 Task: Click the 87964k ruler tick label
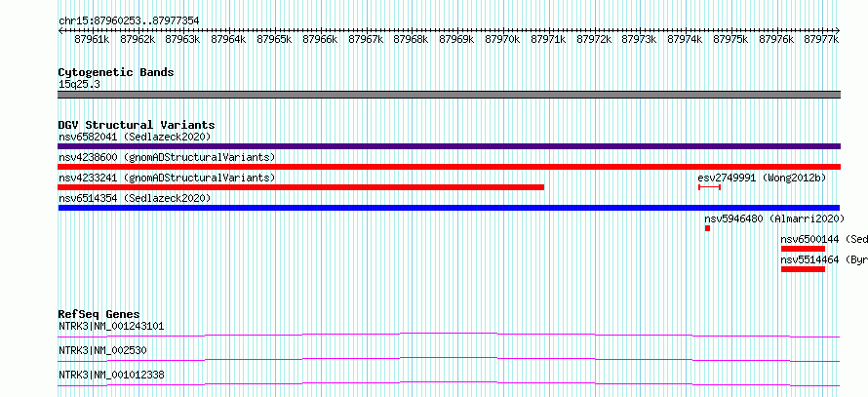[228, 39]
